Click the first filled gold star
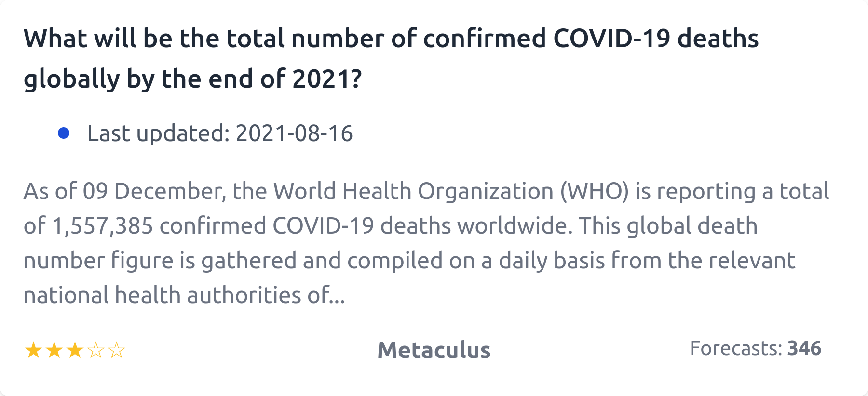The height and width of the screenshot is (396, 868). point(33,350)
